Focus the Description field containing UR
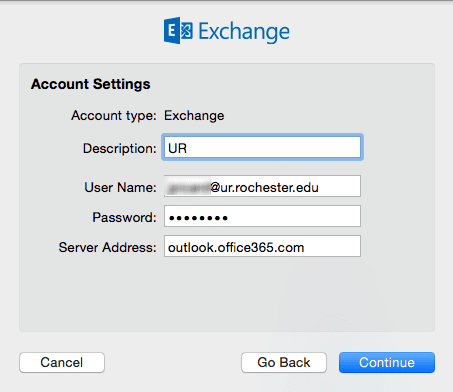453x392 pixels. [x=262, y=148]
